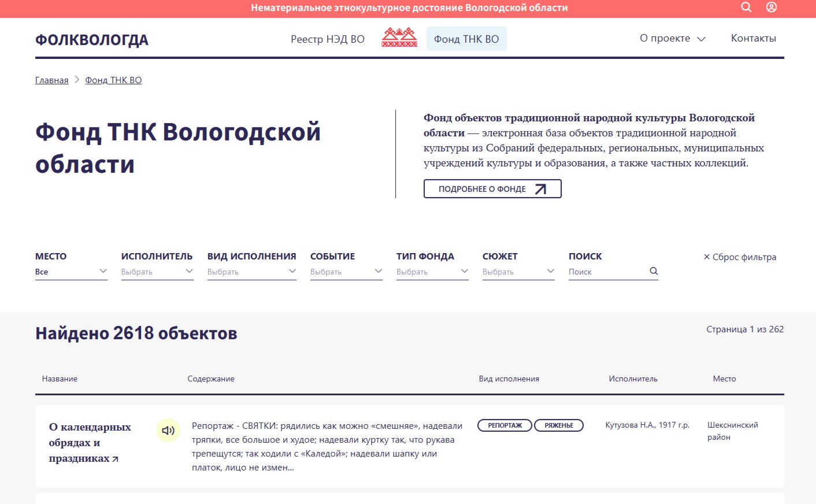Screen dimensions: 816x504
Task: Toggle the РЕПОРТАЖ tag on the first result
Action: pos(505,425)
